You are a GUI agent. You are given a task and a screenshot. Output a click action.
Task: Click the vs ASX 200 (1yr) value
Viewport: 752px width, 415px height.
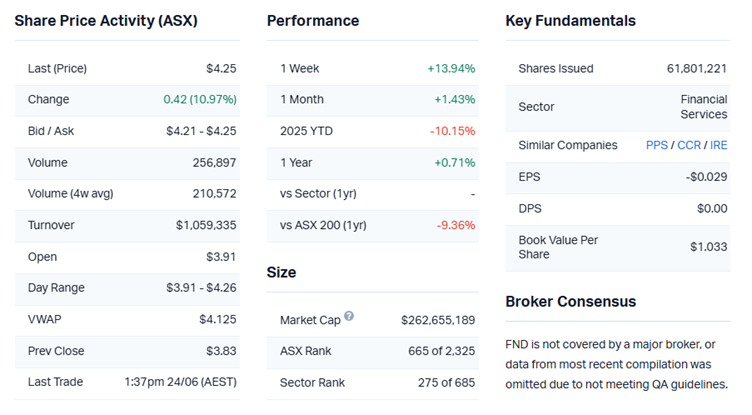pos(455,225)
